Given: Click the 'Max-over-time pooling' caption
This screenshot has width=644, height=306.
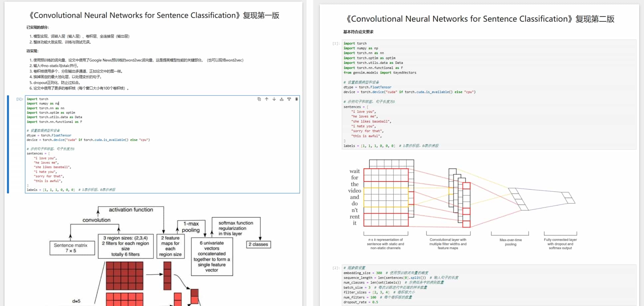Looking at the screenshot, I should (x=510, y=242).
